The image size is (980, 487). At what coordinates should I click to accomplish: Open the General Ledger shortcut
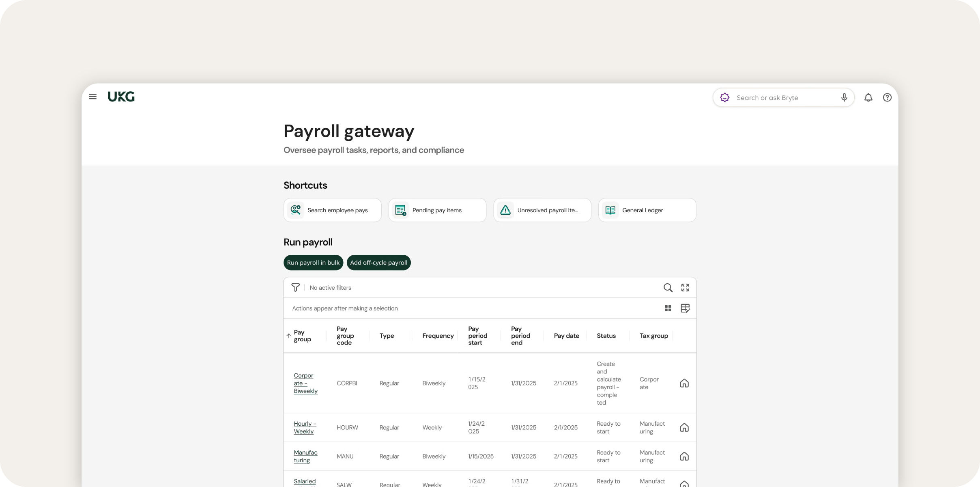647,210
